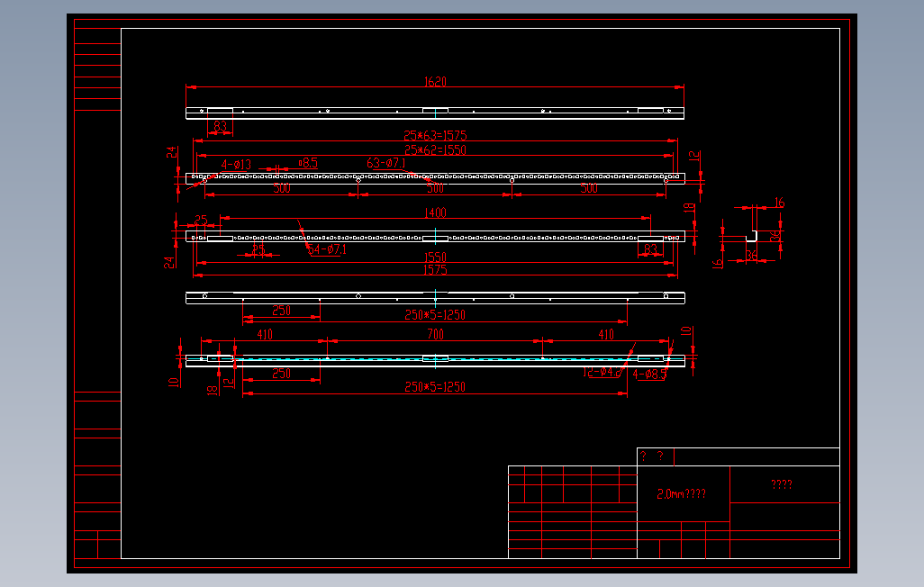Click the 63-ø7.1 hole callout
Viewport: 924px width, 587px height.
tap(386, 163)
